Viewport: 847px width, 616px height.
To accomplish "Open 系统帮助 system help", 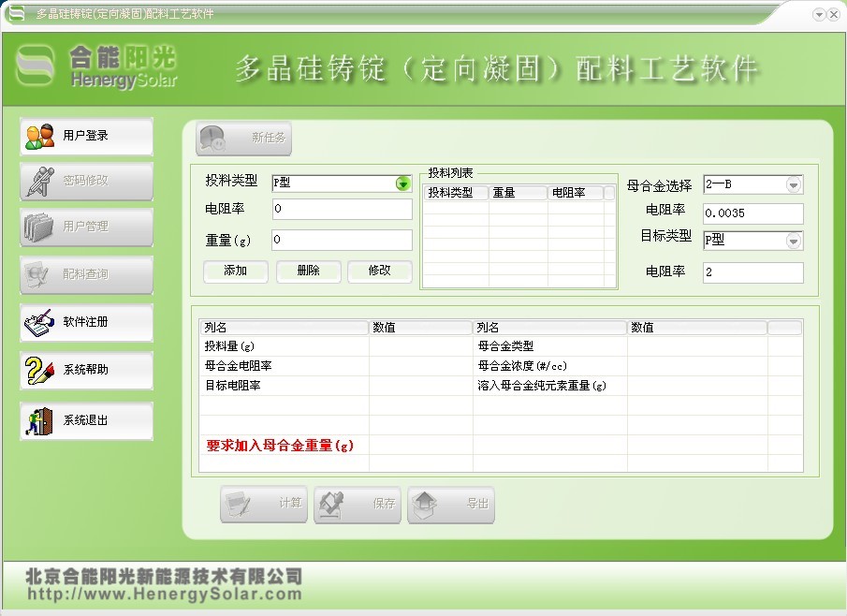I will click(84, 371).
